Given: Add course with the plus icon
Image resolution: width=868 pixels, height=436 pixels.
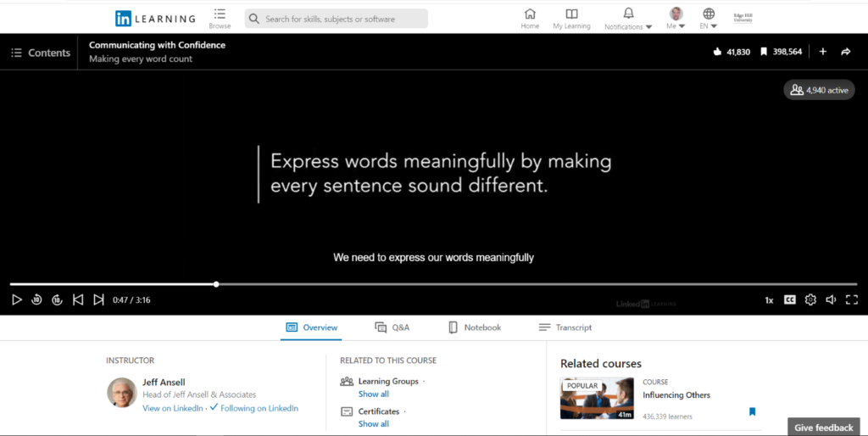Looking at the screenshot, I should (x=822, y=52).
